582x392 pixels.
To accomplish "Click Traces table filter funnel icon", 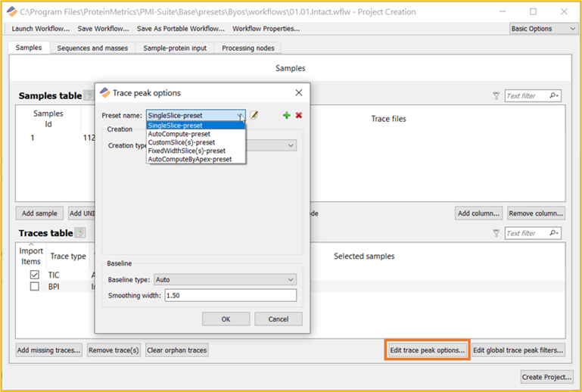I will click(x=496, y=234).
